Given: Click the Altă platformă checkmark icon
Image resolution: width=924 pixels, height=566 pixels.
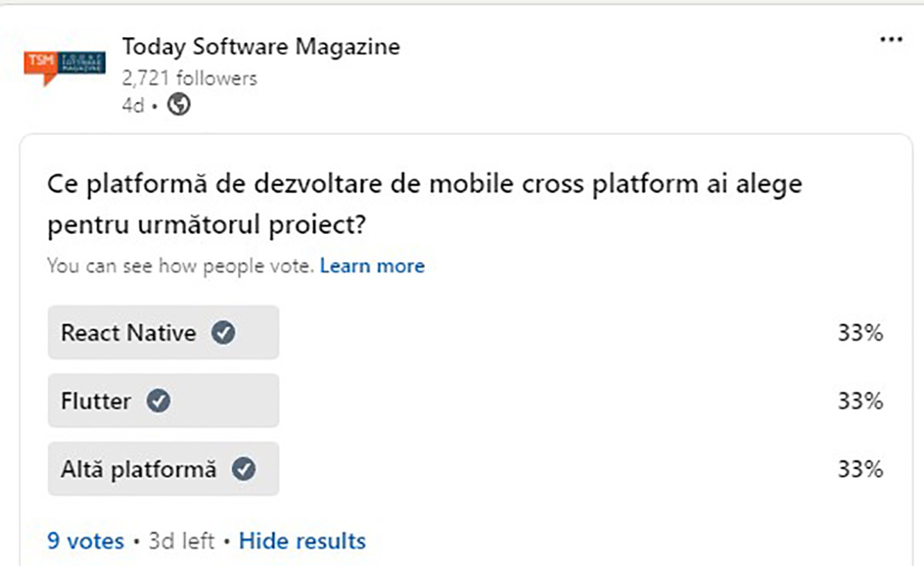Looking at the screenshot, I should coord(243,469).
